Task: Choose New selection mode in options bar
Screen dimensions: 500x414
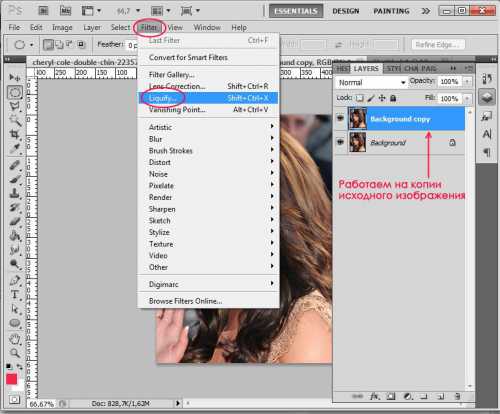Action: [x=48, y=44]
